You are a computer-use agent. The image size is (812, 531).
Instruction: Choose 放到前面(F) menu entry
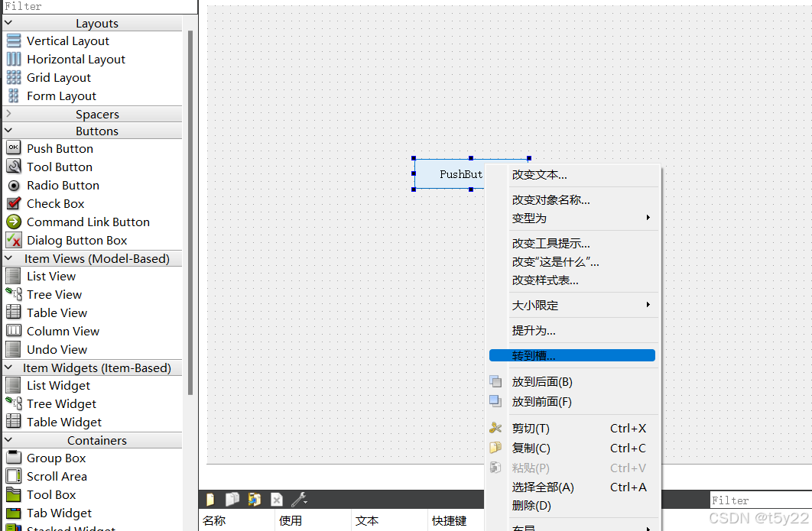(x=572, y=402)
